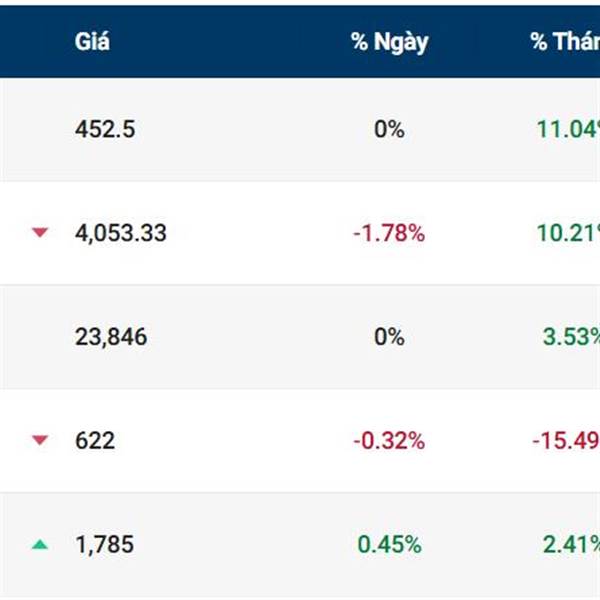600x600 pixels.
Task: Select the 622 price value
Action: click(95, 440)
